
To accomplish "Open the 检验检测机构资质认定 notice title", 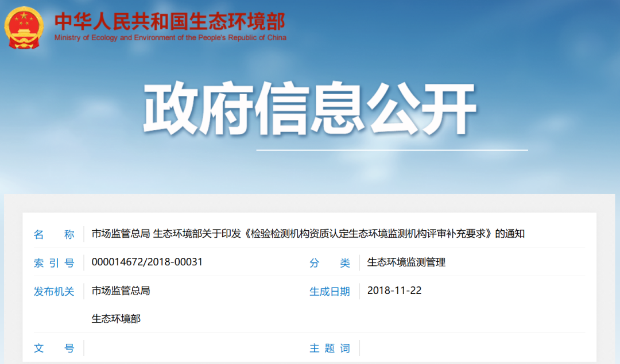I will click(308, 234).
